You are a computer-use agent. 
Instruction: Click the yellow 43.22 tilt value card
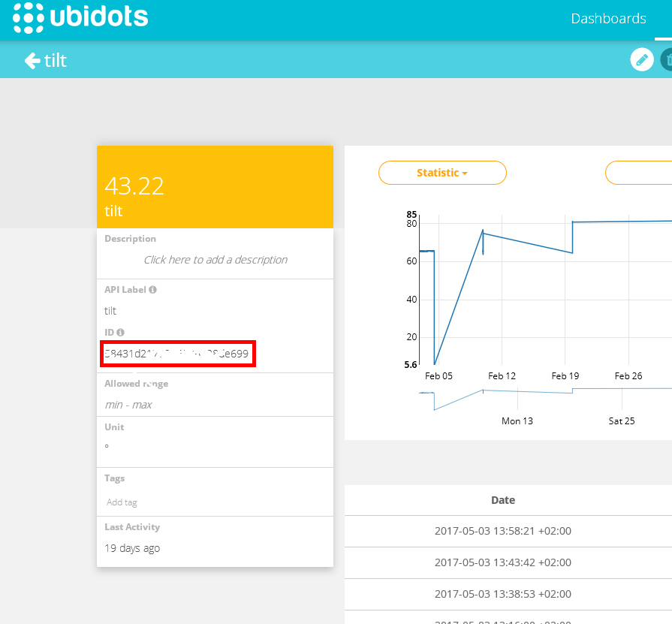(215, 187)
